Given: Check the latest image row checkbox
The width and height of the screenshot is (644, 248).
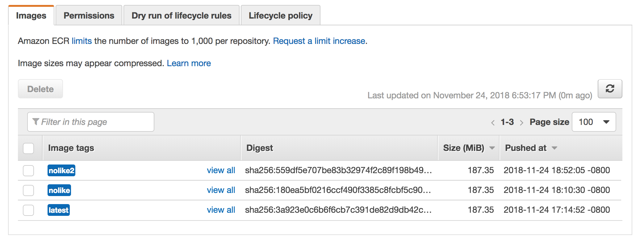Looking at the screenshot, I should (28, 210).
